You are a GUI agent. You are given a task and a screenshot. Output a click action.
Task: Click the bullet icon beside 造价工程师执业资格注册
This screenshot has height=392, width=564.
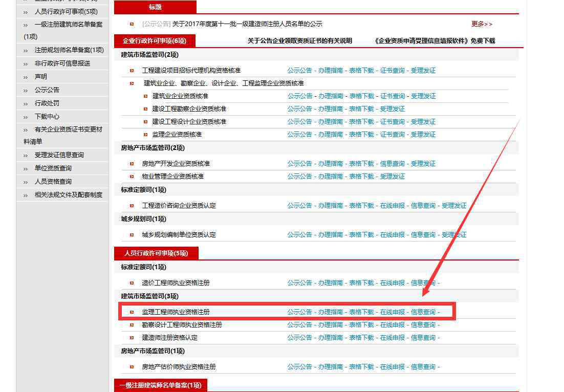coord(132,283)
